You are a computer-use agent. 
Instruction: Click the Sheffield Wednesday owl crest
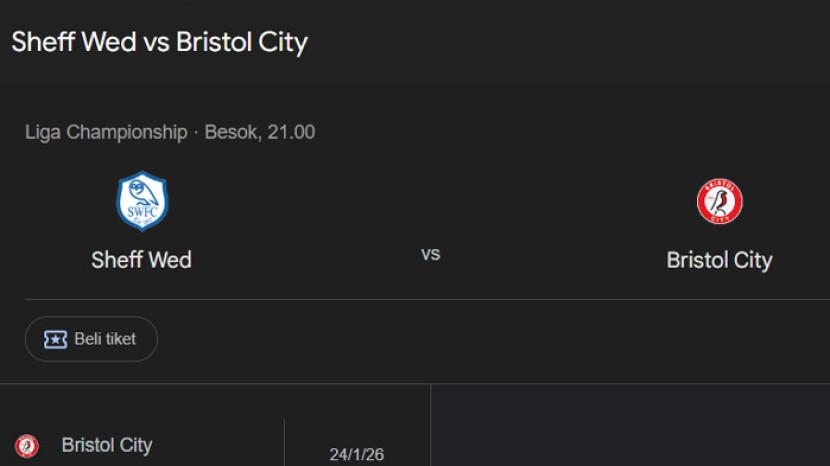tap(142, 200)
